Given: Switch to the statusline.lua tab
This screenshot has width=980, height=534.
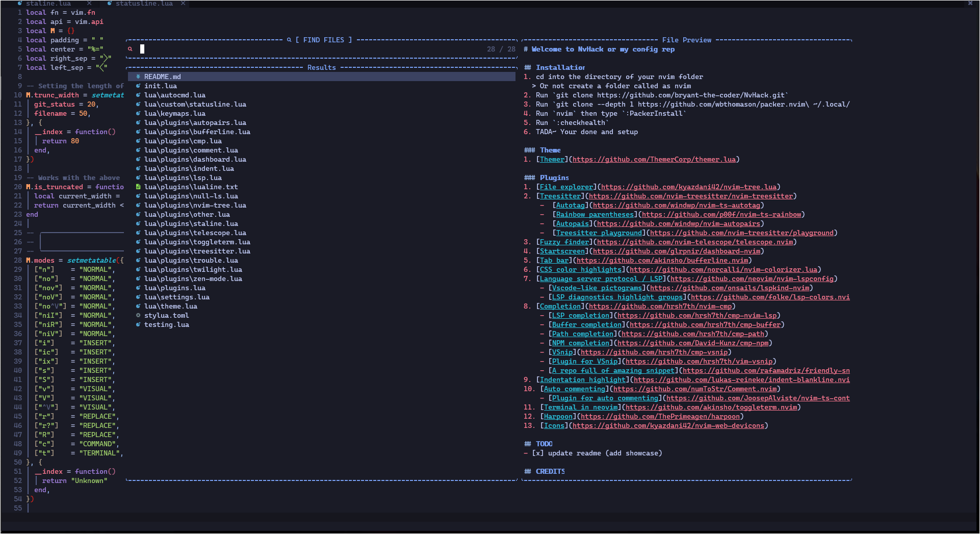Looking at the screenshot, I should (x=143, y=4).
